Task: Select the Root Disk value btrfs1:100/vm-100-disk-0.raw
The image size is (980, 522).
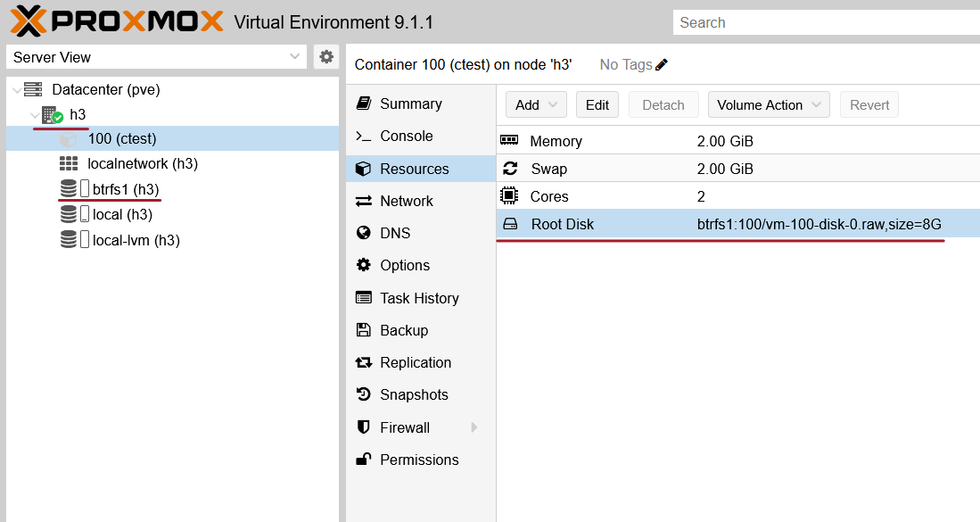Action: pyautogui.click(x=819, y=224)
